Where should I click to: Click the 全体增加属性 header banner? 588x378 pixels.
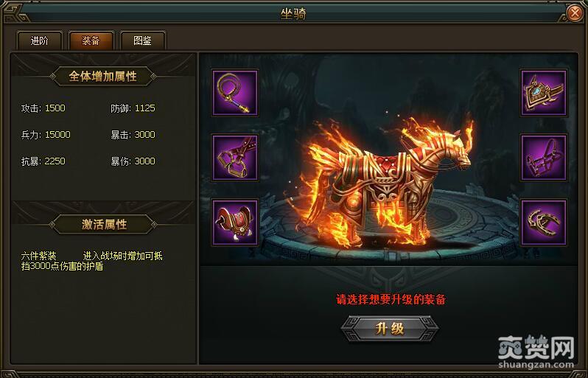(x=102, y=76)
